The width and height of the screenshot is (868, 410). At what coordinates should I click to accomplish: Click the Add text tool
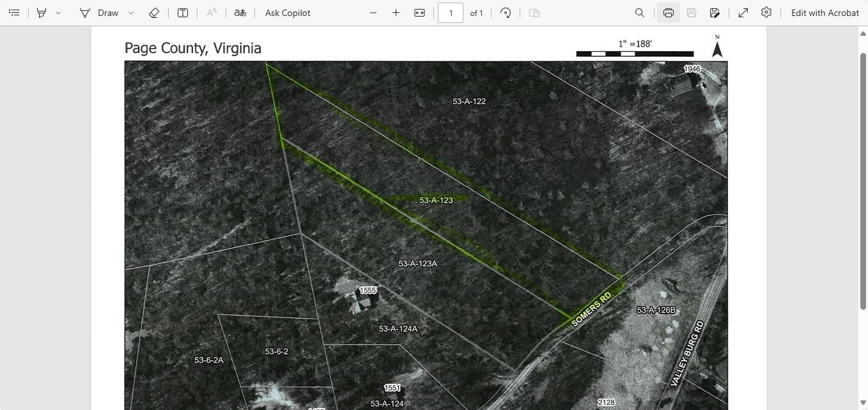point(183,13)
